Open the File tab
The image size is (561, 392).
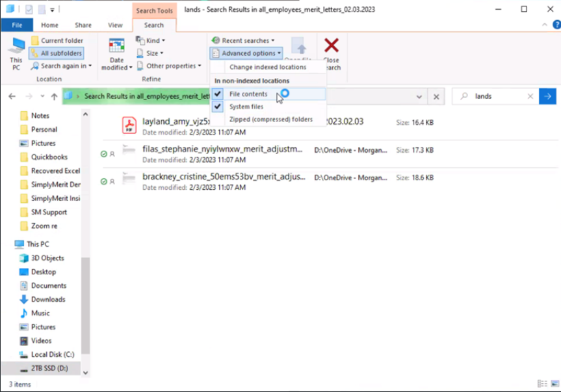tap(17, 25)
